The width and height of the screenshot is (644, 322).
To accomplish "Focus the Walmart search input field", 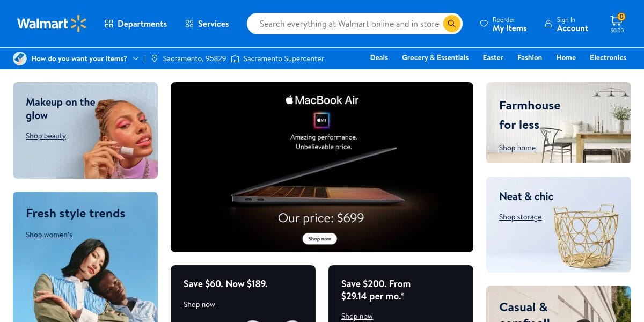I will (x=349, y=24).
